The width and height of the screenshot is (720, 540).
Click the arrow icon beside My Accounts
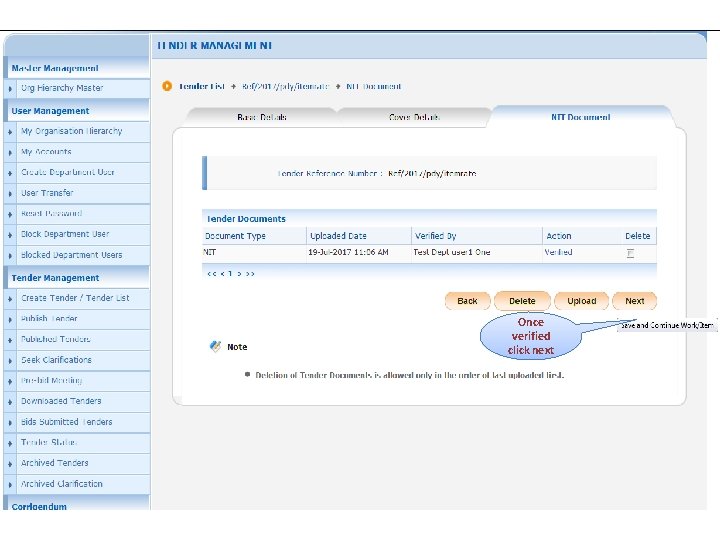coord(10,152)
